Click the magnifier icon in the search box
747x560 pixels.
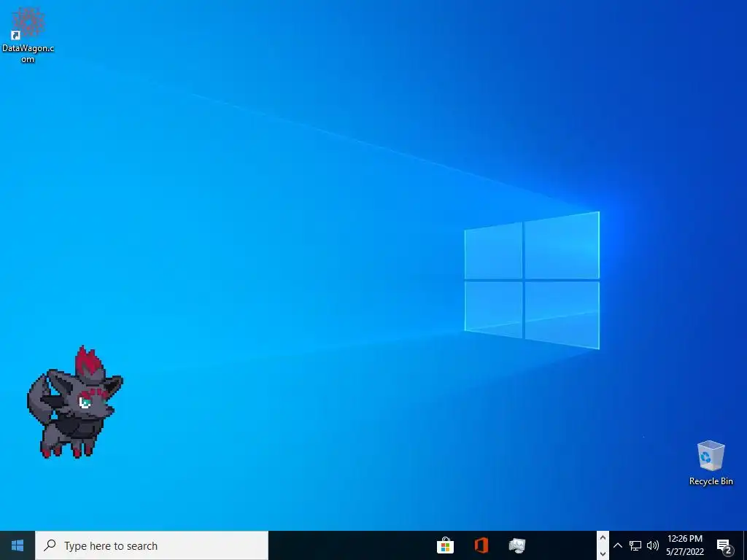pyautogui.click(x=50, y=545)
